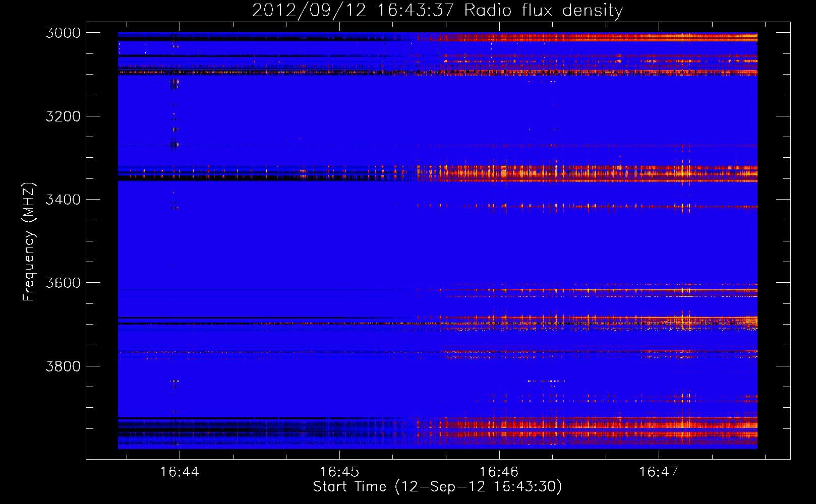Select the '3000' frequency axis label
816x504 pixels.
pos(63,33)
